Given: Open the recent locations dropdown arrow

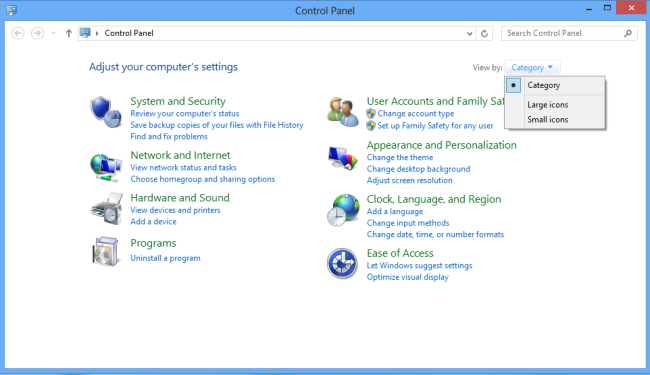Looking at the screenshot, I should (53, 33).
